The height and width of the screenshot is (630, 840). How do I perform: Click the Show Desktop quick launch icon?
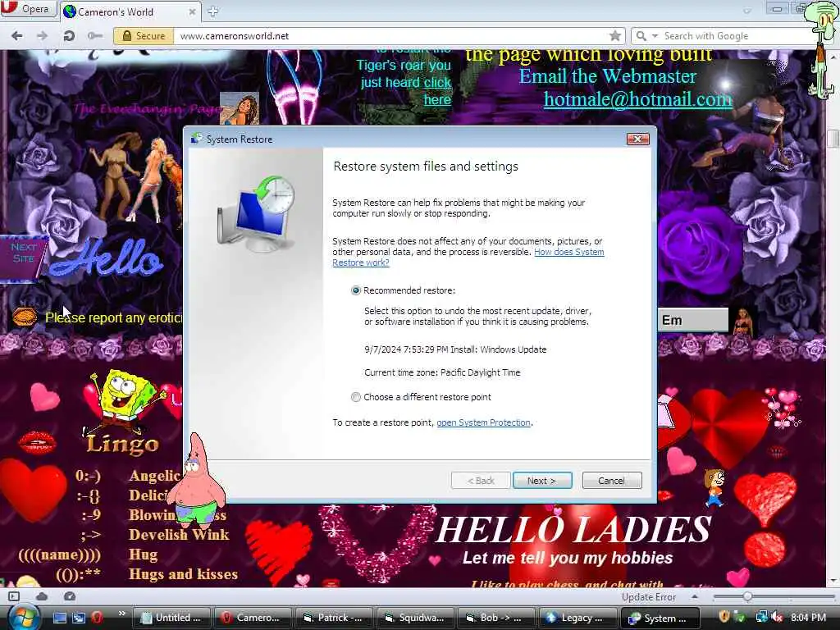[59, 618]
